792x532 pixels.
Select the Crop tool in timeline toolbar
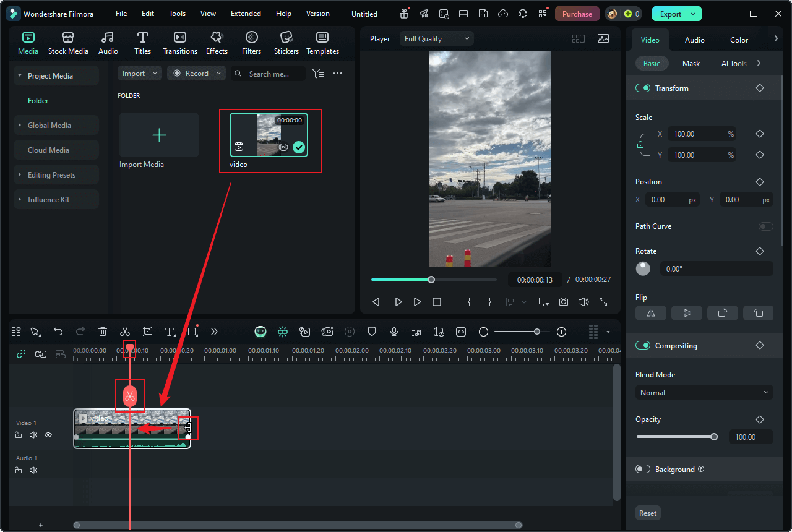[x=147, y=332]
